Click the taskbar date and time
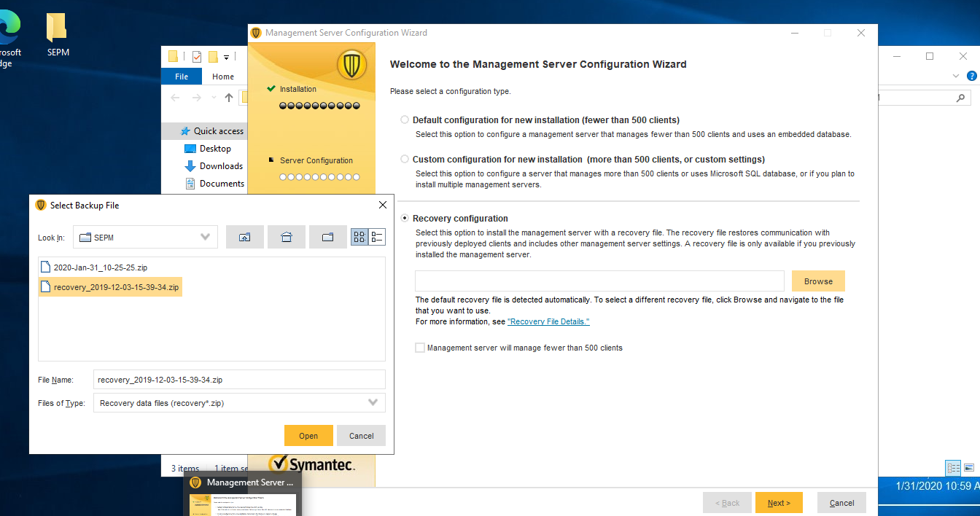980x516 pixels. point(938,485)
